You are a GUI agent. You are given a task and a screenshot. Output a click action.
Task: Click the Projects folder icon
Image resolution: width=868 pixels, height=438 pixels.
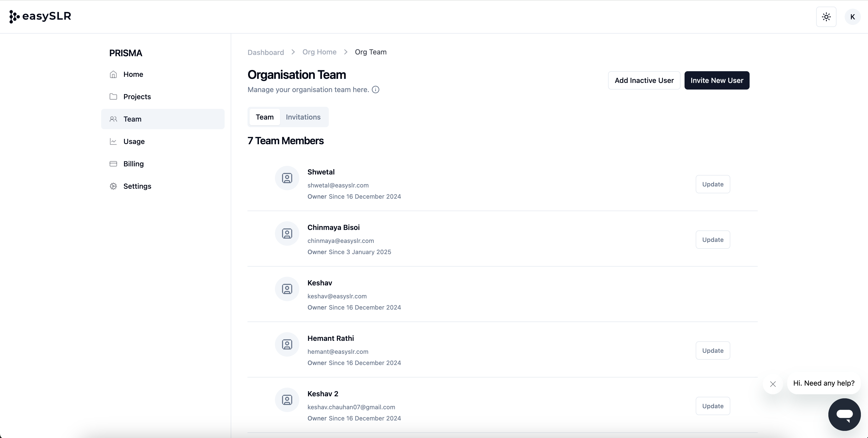point(113,97)
